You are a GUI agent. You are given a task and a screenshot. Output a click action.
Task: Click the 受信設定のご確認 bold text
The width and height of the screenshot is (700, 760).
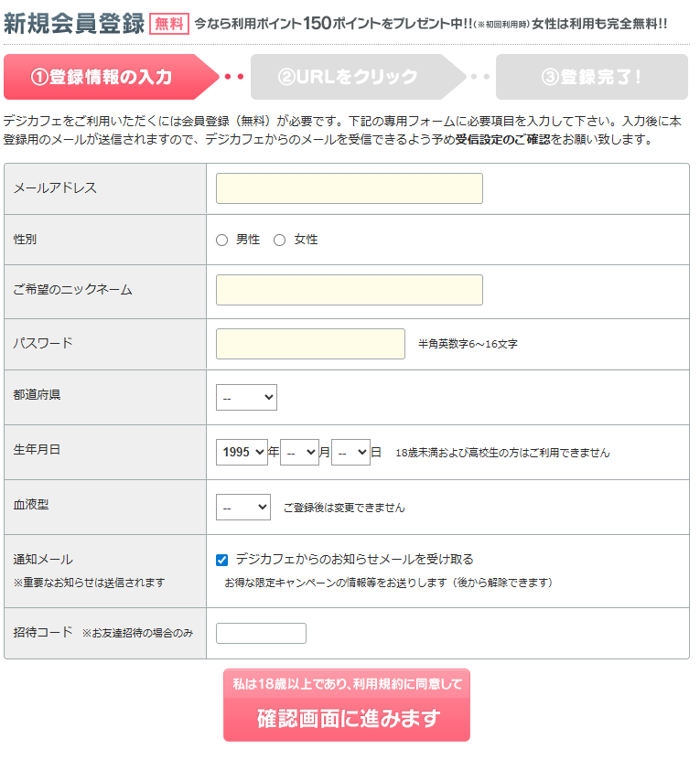(508, 143)
